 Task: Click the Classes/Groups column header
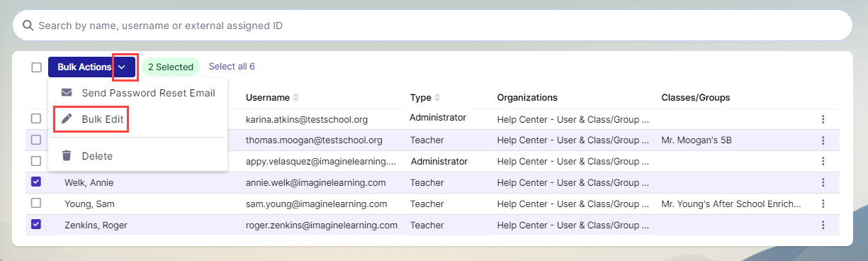tap(695, 97)
